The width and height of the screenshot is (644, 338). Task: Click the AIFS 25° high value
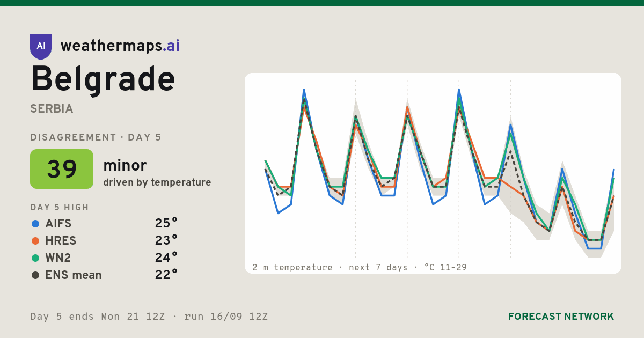(x=166, y=224)
